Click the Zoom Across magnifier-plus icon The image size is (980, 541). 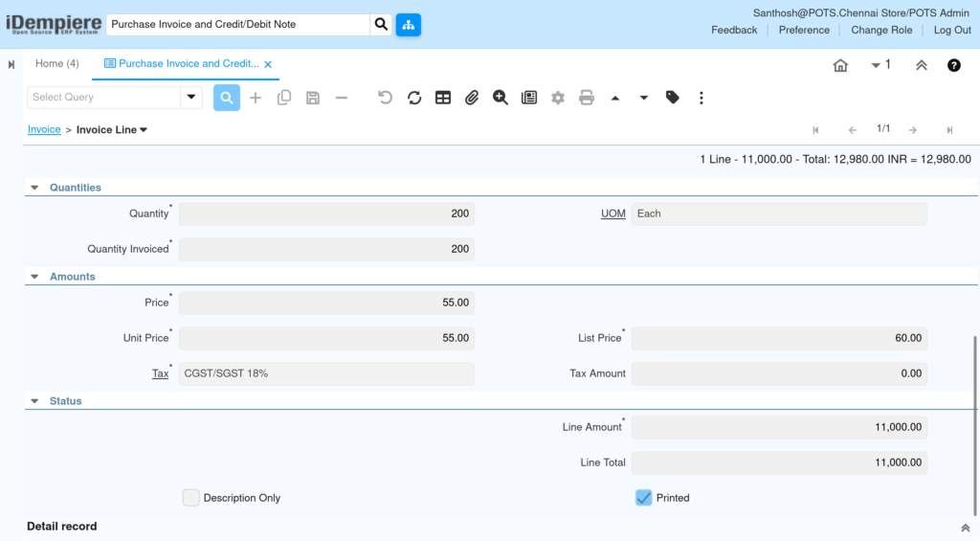500,98
